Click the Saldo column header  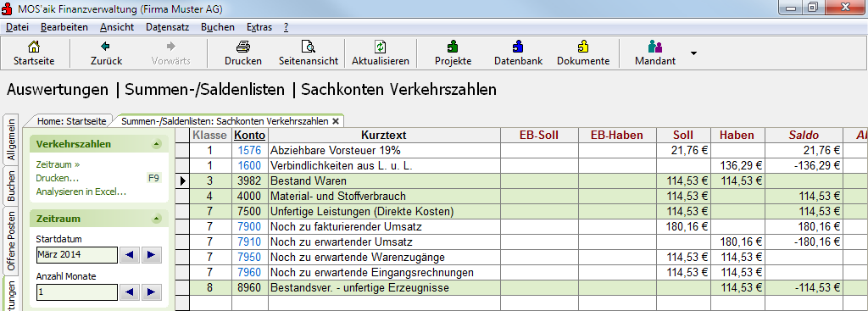click(x=804, y=135)
